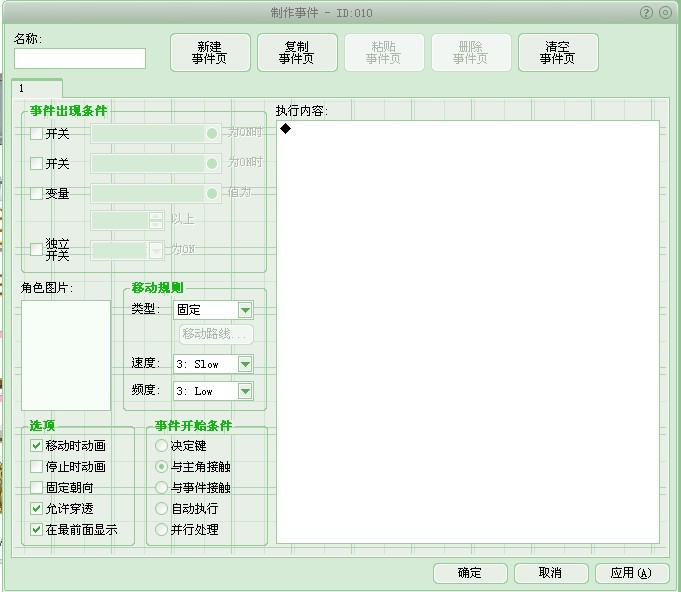Click the 复制事件页 button
The width and height of the screenshot is (681, 592).
[x=297, y=53]
